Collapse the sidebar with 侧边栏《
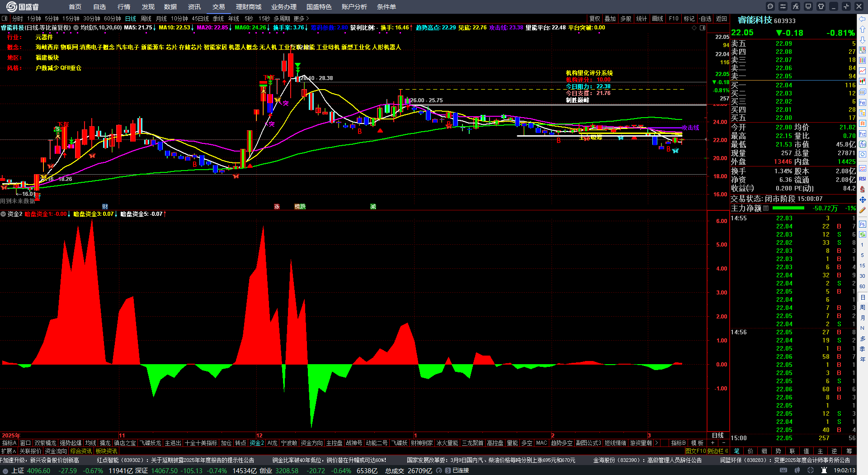This screenshot has width=868, height=475. point(718,451)
